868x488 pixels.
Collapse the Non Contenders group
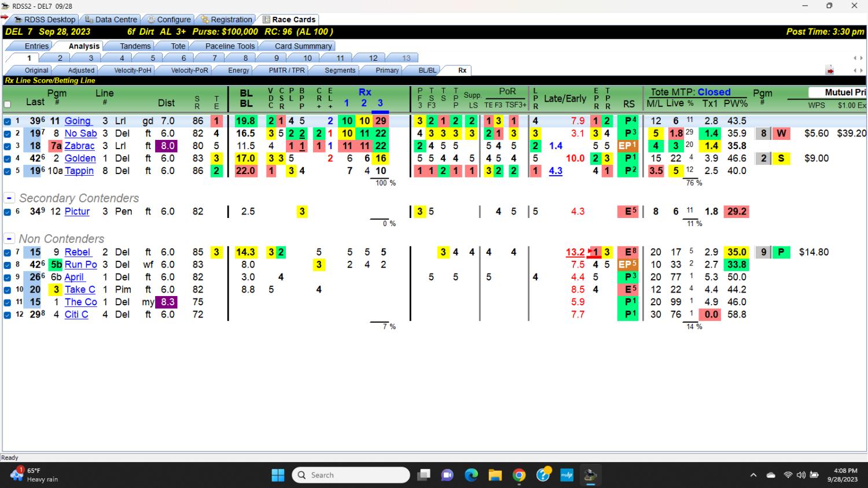click(x=9, y=238)
